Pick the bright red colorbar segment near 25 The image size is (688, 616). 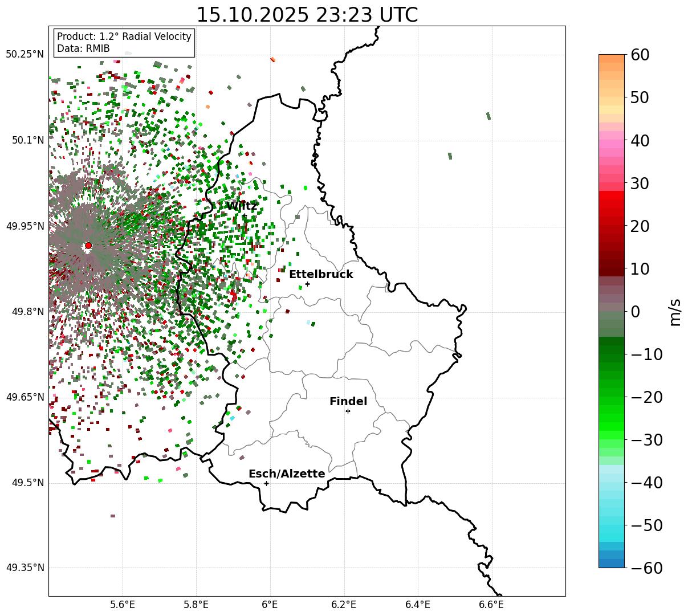[612, 205]
